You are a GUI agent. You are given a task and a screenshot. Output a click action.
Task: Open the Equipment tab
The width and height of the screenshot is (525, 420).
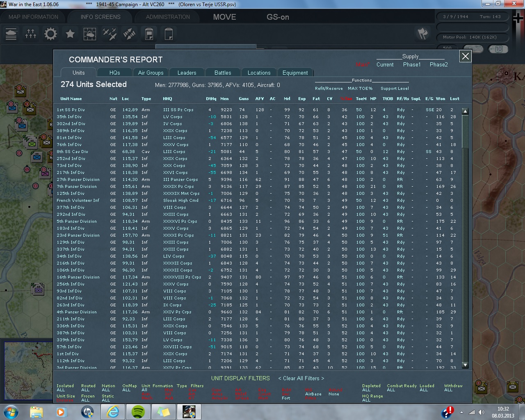pos(295,73)
